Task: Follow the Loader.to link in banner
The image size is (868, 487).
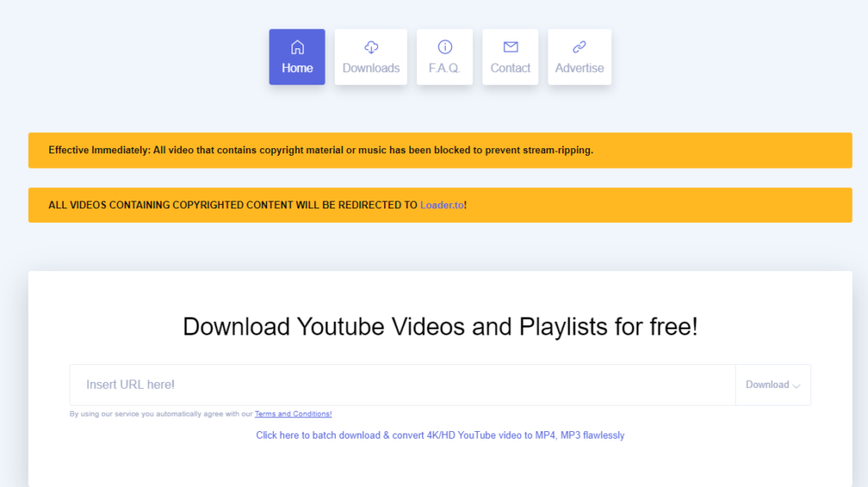Action: coord(442,205)
